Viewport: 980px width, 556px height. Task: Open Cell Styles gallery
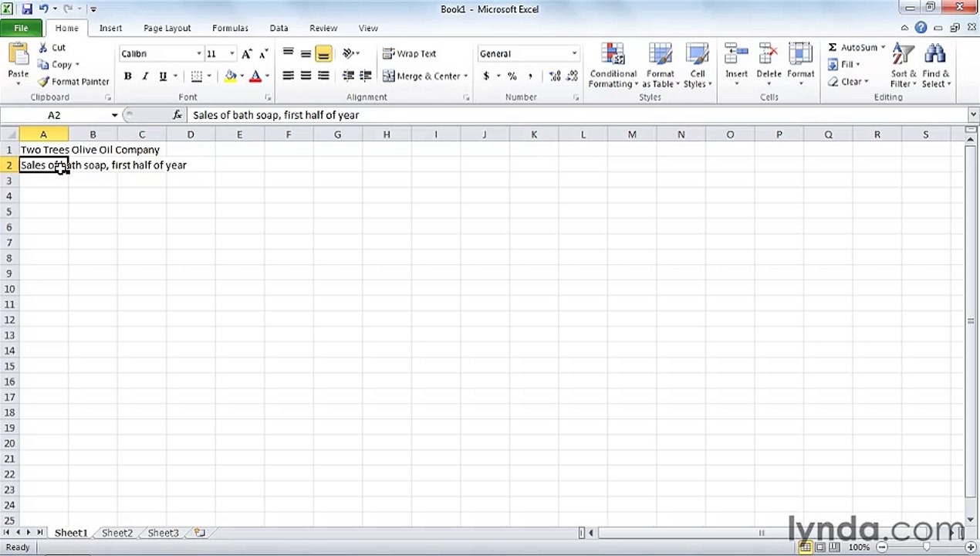click(698, 66)
